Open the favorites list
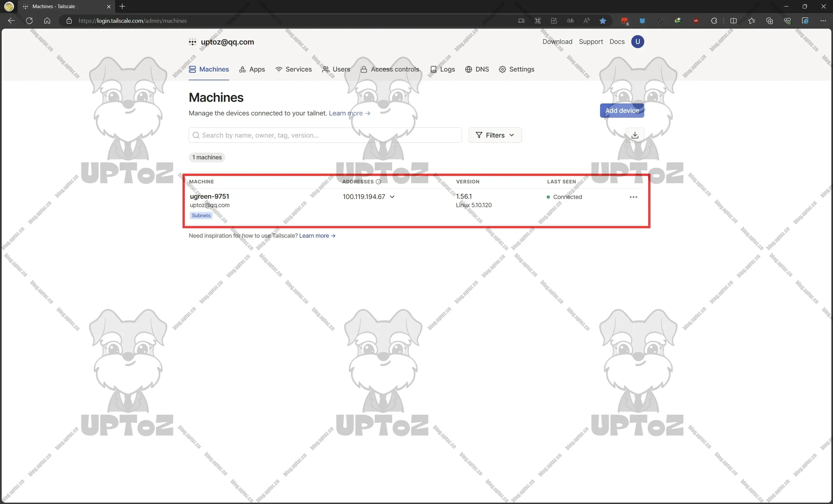 tap(752, 20)
